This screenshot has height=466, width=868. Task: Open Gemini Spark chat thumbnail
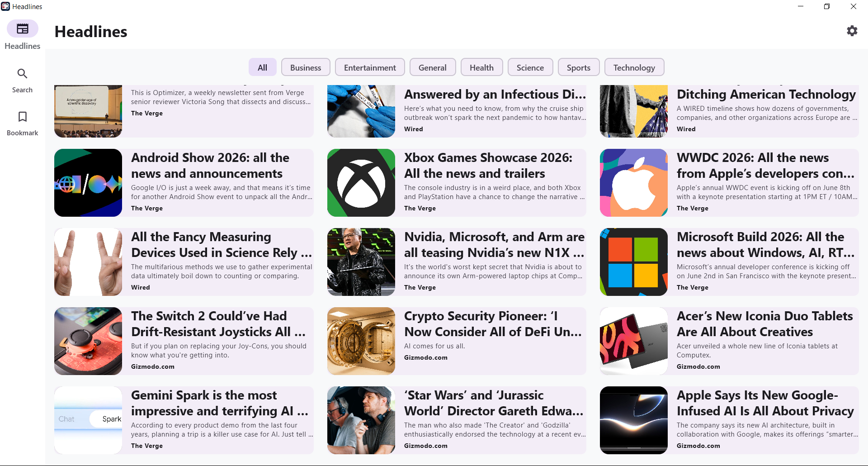click(88, 420)
